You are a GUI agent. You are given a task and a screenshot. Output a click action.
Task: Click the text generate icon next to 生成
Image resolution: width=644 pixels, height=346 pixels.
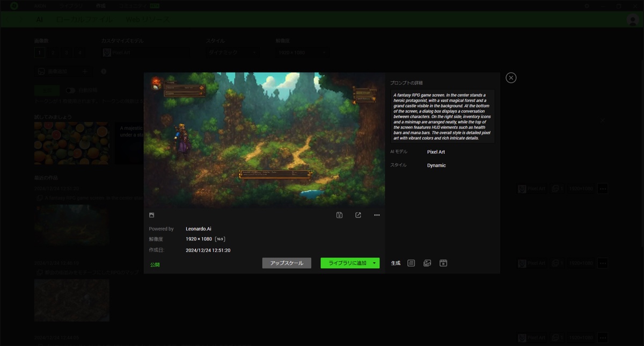pyautogui.click(x=411, y=263)
